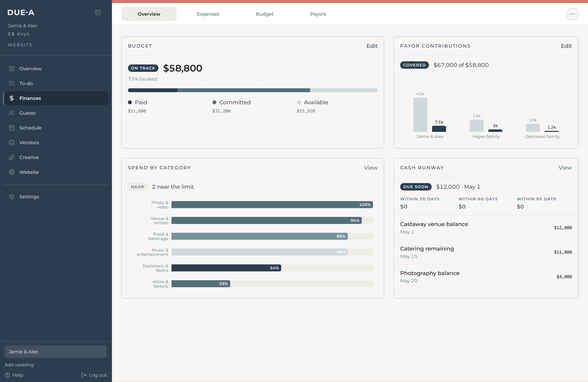
Task: Click the To-do checklist icon
Action: pos(12,84)
